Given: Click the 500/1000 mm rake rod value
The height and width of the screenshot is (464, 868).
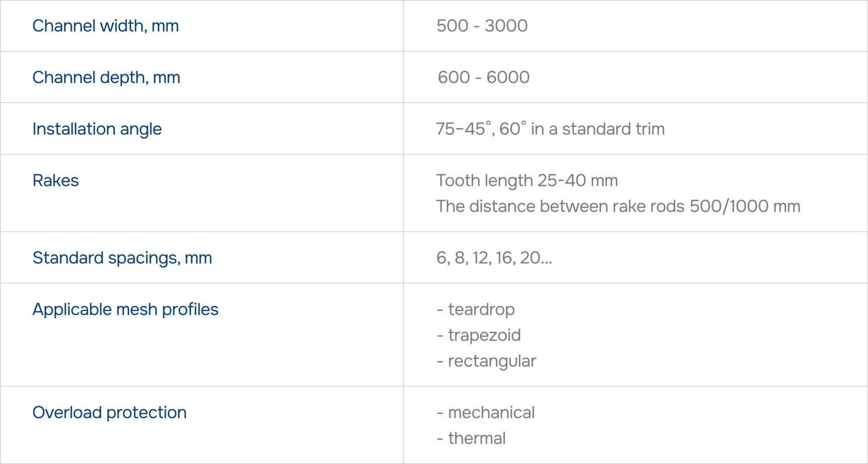Looking at the screenshot, I should click(745, 207).
